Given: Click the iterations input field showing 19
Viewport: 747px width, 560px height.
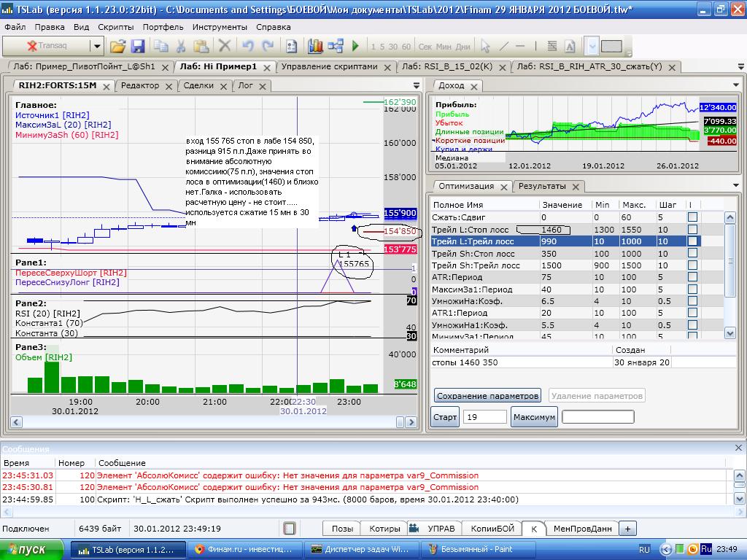Looking at the screenshot, I should coord(484,417).
